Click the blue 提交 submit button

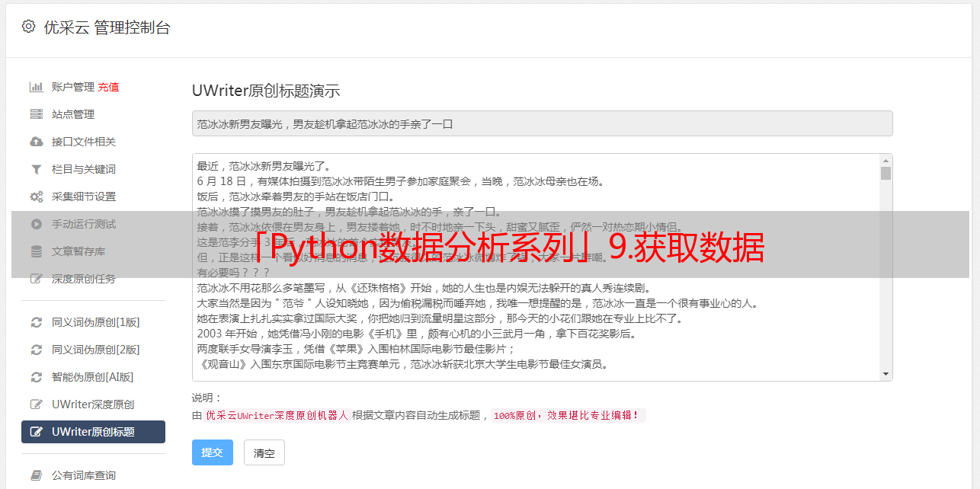(x=212, y=452)
